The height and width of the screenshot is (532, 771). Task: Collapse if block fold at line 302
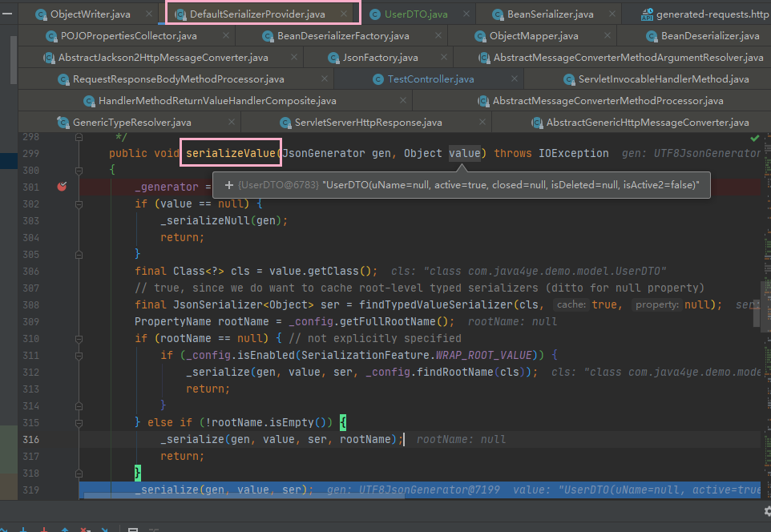pyautogui.click(x=79, y=204)
